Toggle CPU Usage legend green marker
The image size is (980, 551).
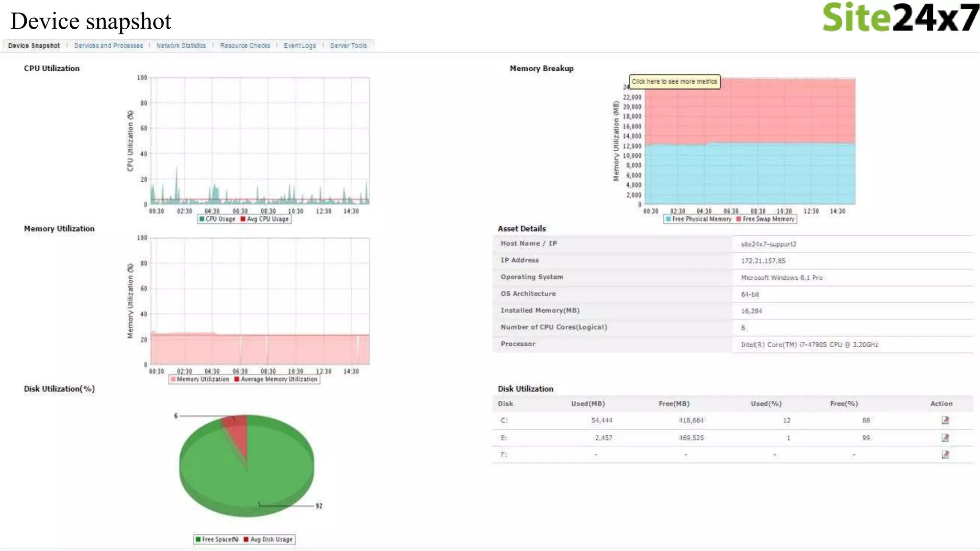click(202, 219)
